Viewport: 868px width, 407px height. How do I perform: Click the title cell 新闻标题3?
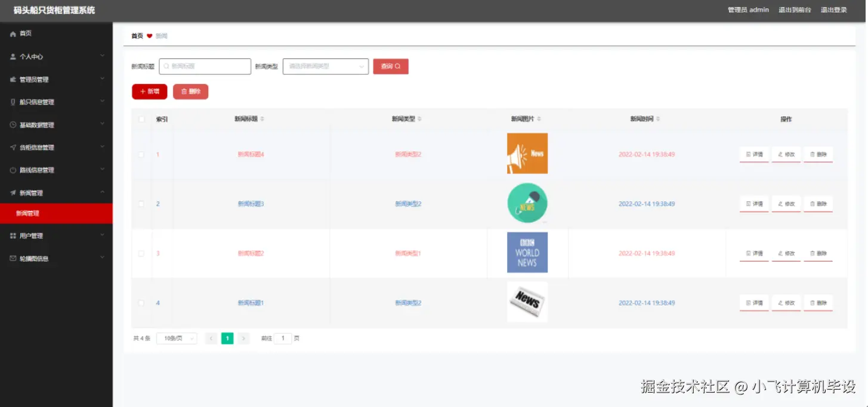click(251, 204)
